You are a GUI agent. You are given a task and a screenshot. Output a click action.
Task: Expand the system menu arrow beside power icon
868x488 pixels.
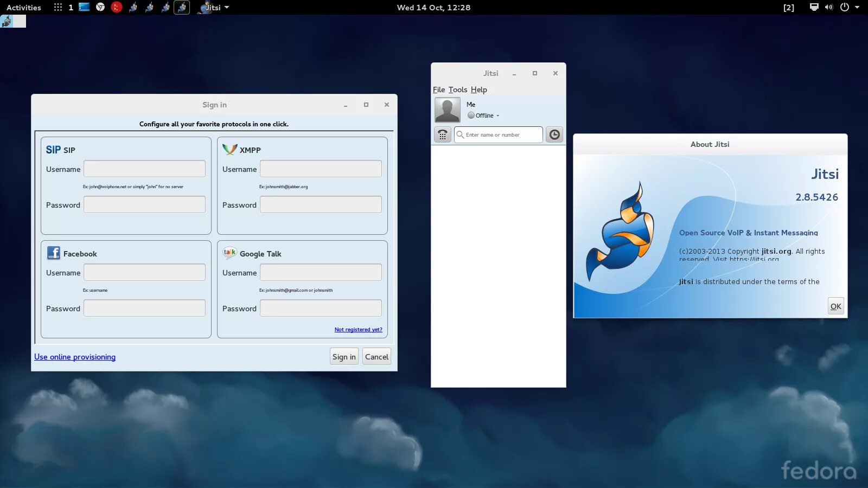tap(857, 7)
